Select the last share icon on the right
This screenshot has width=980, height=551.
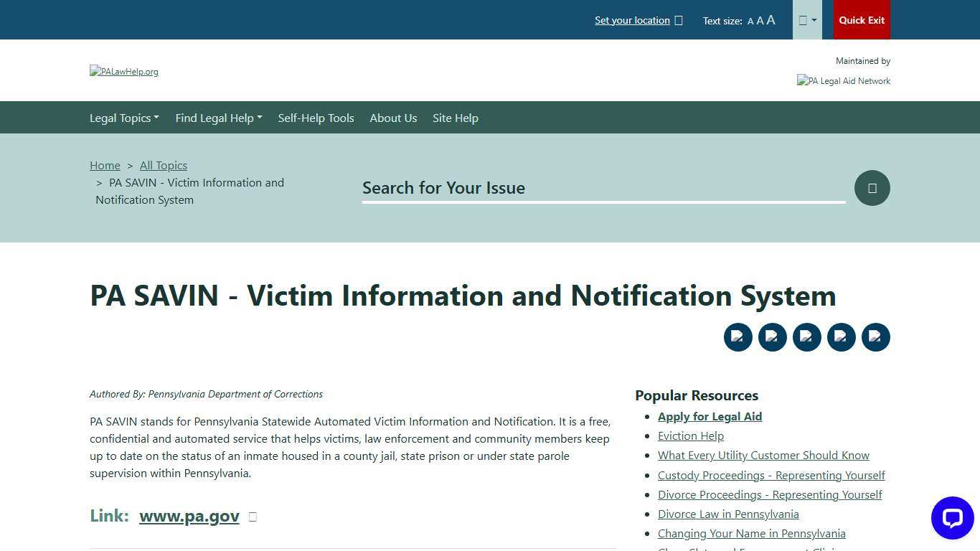[875, 336]
